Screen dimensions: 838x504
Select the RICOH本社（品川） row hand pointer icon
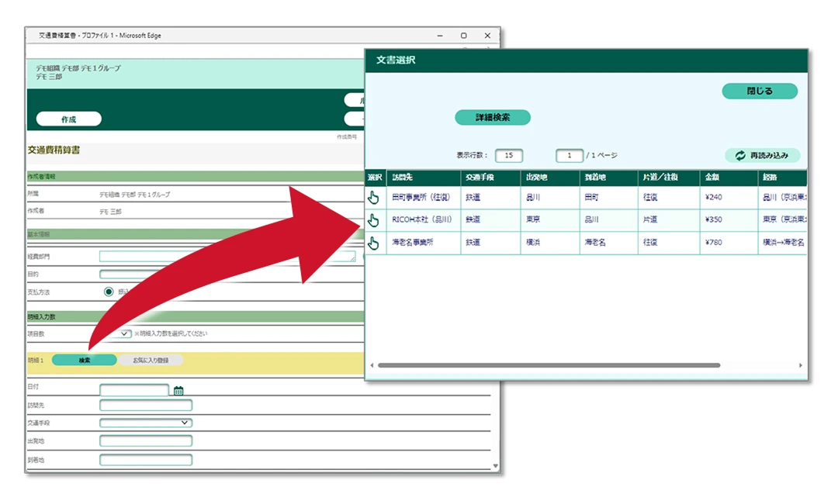[x=375, y=219]
